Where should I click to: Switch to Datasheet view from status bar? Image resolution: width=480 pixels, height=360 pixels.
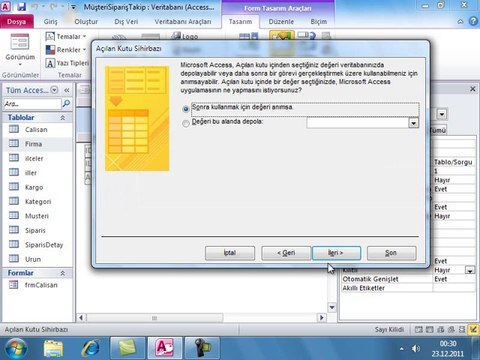click(x=430, y=330)
